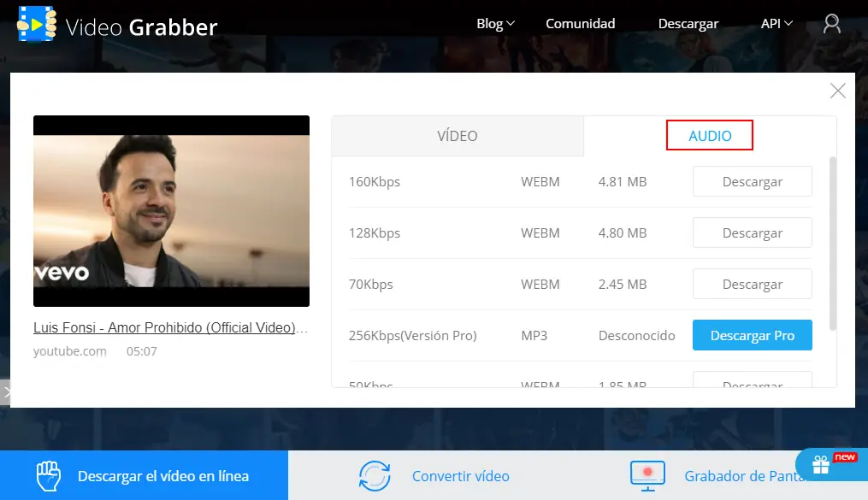Viewport: 868px width, 500px height.
Task: Switch to the VÍDEO tab
Action: coord(458,136)
